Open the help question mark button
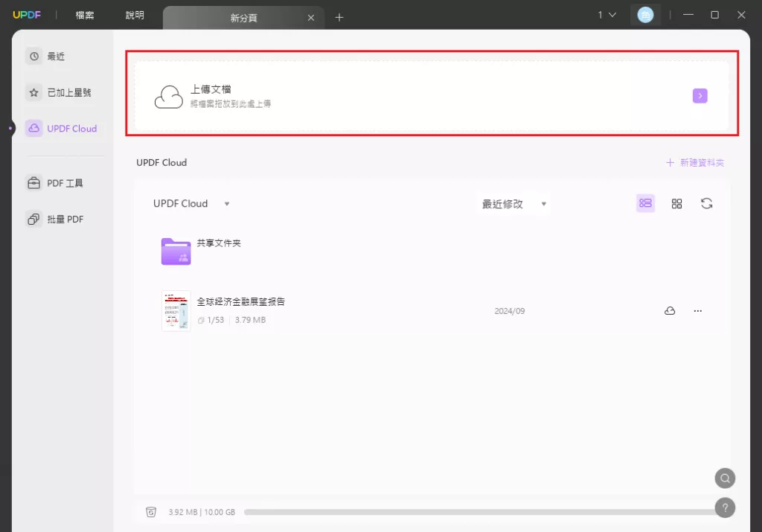 (x=725, y=507)
